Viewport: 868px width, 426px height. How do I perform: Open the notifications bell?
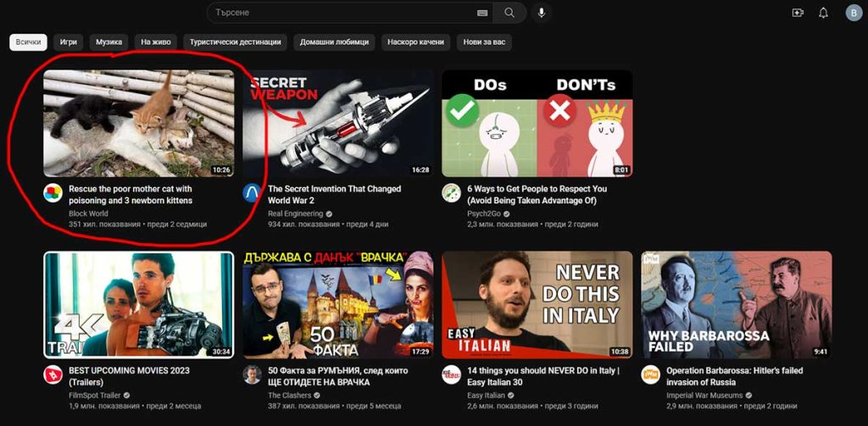click(823, 13)
